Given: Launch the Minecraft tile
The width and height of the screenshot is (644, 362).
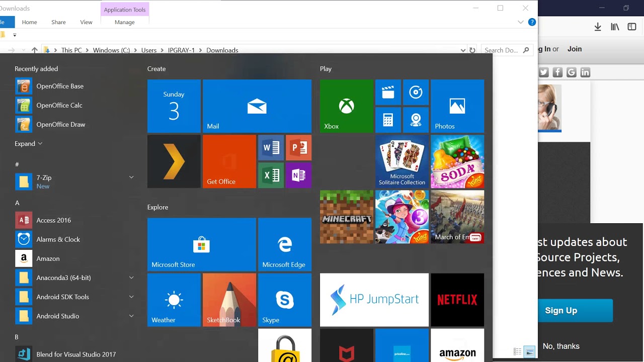Looking at the screenshot, I should [347, 217].
